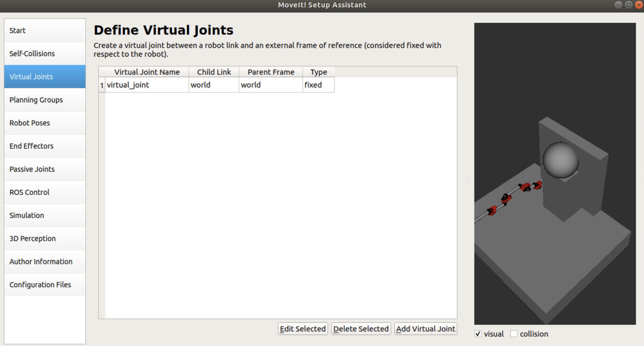Open the End Effectors section
The height and width of the screenshot is (346, 644).
(44, 146)
